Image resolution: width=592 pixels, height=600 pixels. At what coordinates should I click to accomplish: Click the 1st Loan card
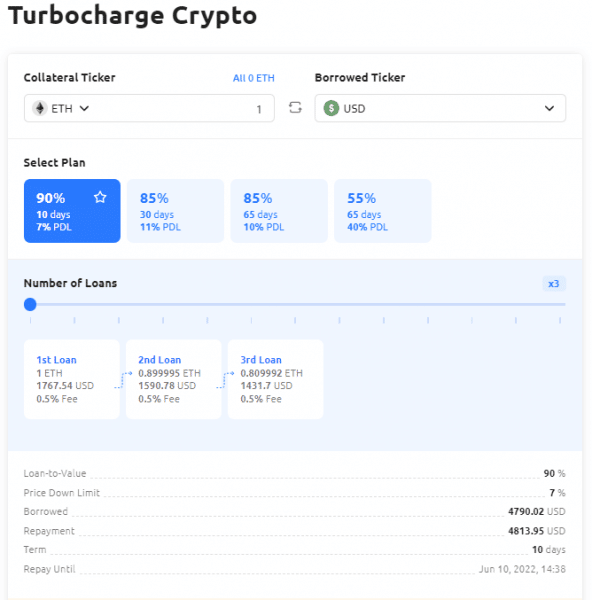click(x=72, y=379)
